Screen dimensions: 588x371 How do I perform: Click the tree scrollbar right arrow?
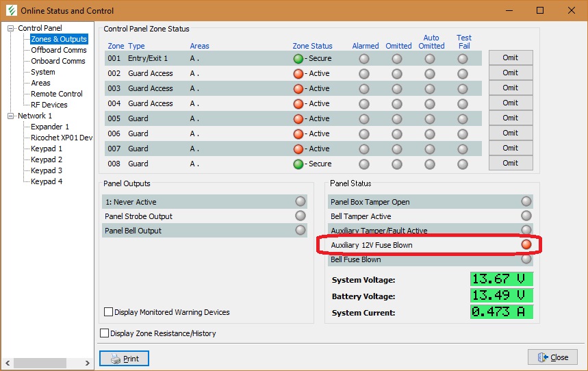[x=88, y=363]
